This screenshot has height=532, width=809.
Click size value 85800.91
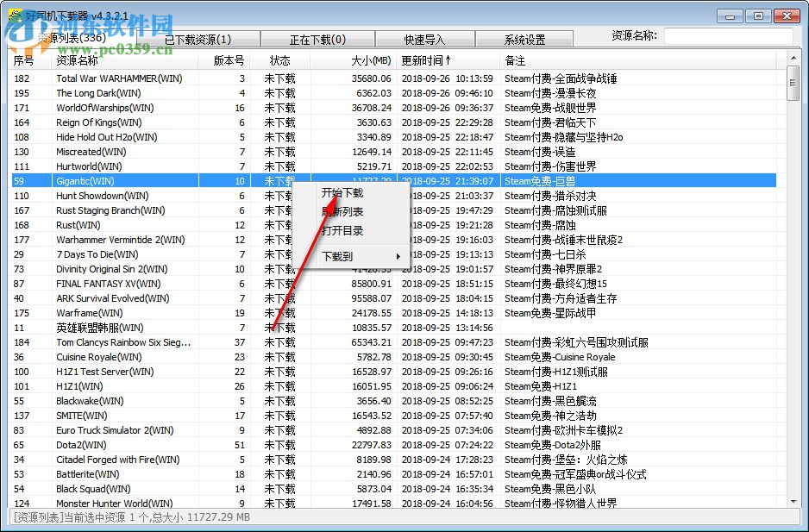[371, 284]
